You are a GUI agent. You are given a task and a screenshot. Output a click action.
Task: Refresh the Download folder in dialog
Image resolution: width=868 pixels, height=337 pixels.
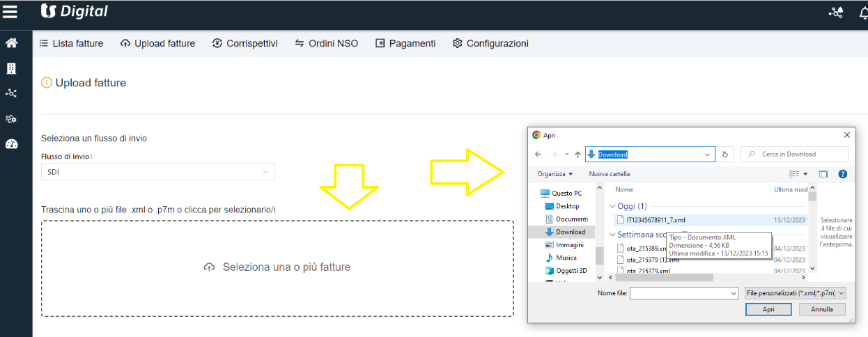[725, 155]
